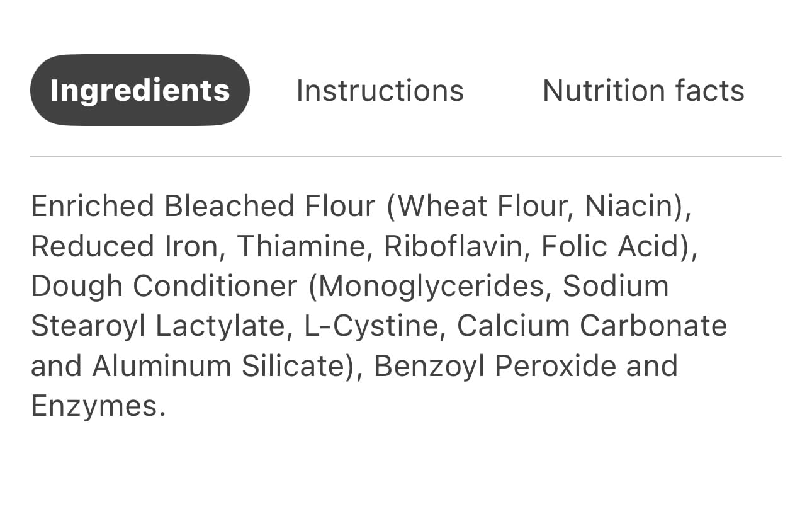Open the Nutrition facts tab
This screenshot has height=509, width=812.
tap(643, 90)
